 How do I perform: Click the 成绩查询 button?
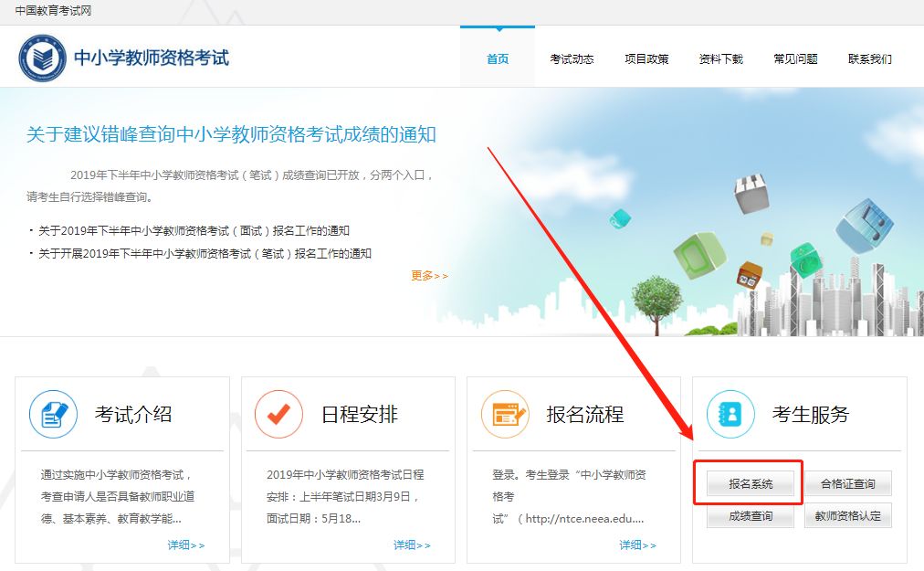pos(751,516)
